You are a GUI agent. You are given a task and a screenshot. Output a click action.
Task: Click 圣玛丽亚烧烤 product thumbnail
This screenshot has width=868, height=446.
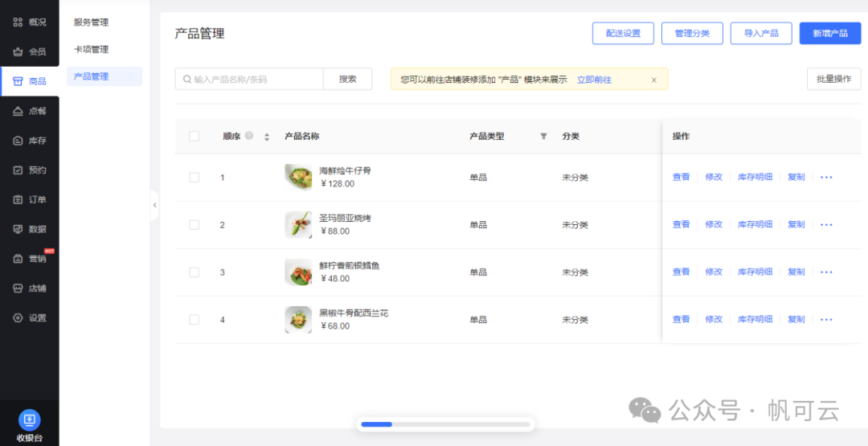[298, 225]
